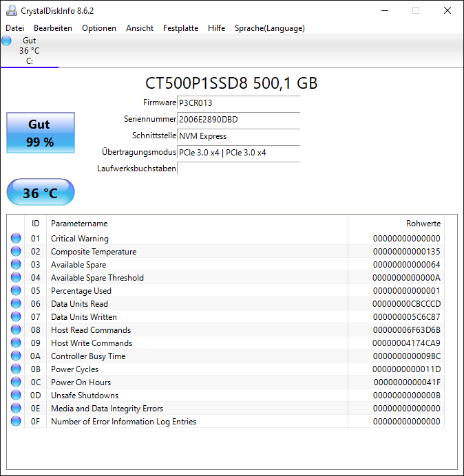Select the Controller Busy Time parameter name
464x476 pixels.
(88, 356)
